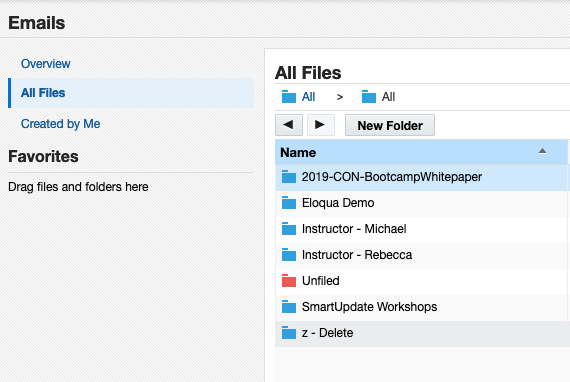
Task: Open the Overview section
Action: click(45, 64)
